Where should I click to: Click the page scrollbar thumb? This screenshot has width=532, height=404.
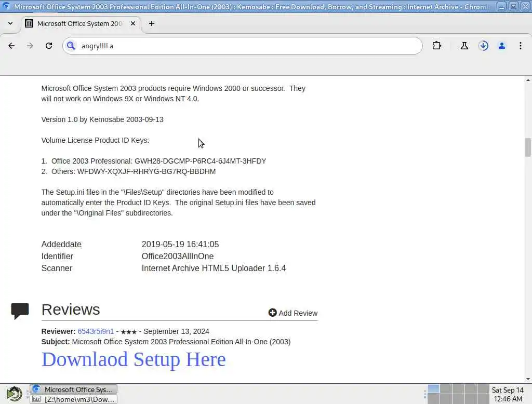click(528, 147)
